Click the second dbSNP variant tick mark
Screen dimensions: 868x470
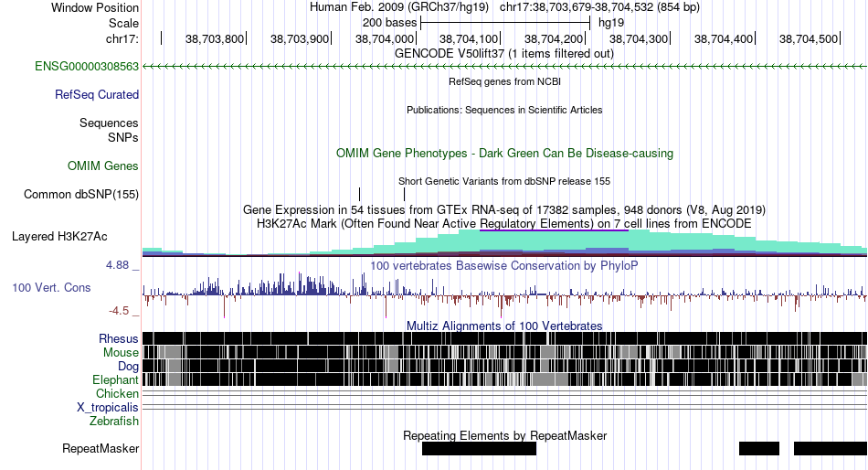(405, 194)
